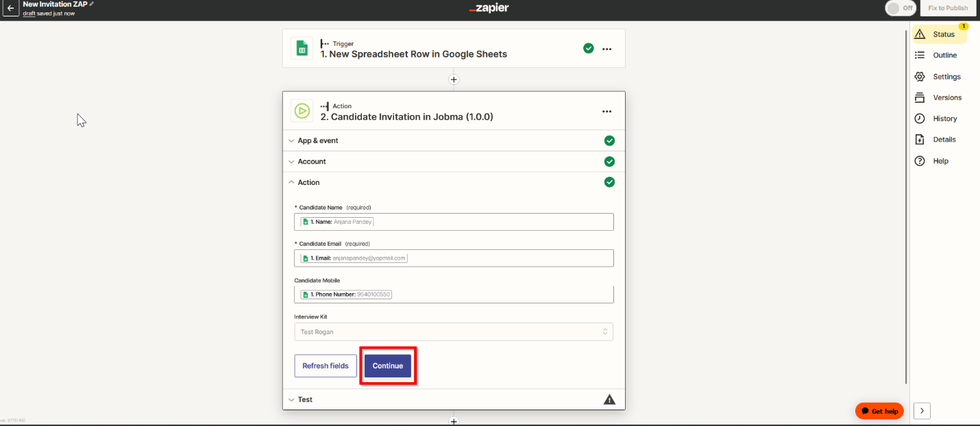Collapse the Action section
Image resolution: width=980 pixels, height=426 pixels.
pyautogui.click(x=454, y=182)
